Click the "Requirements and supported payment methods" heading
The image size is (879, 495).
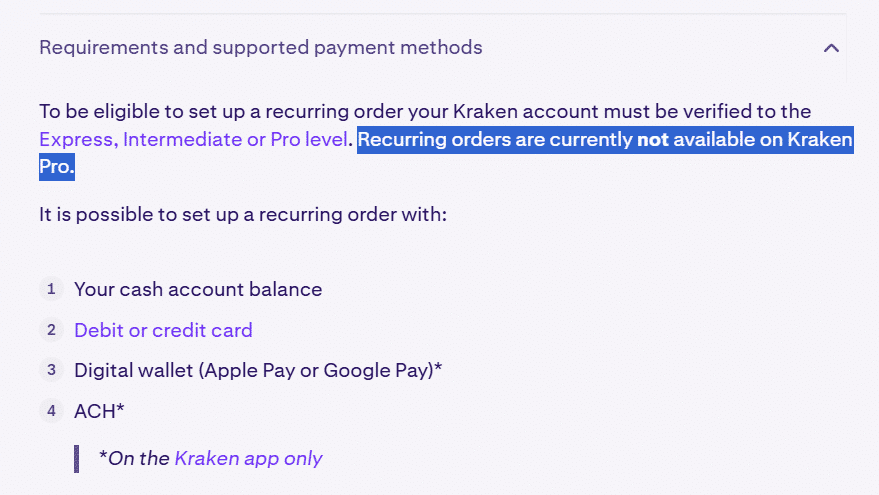coord(260,48)
